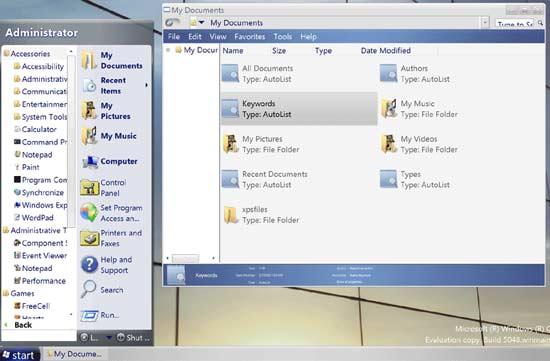This screenshot has width=550, height=361.
Task: Open Control Panel from the start menu
Action: coord(103,188)
